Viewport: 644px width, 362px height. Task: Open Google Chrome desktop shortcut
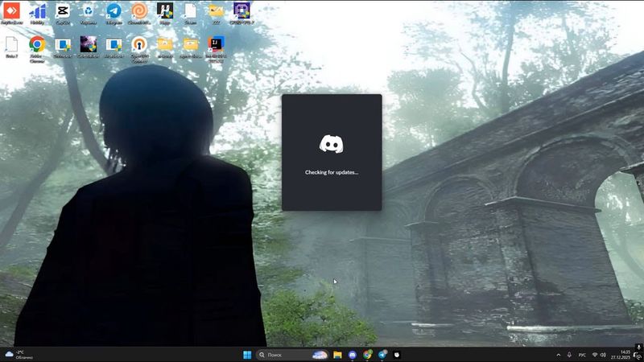point(36,44)
